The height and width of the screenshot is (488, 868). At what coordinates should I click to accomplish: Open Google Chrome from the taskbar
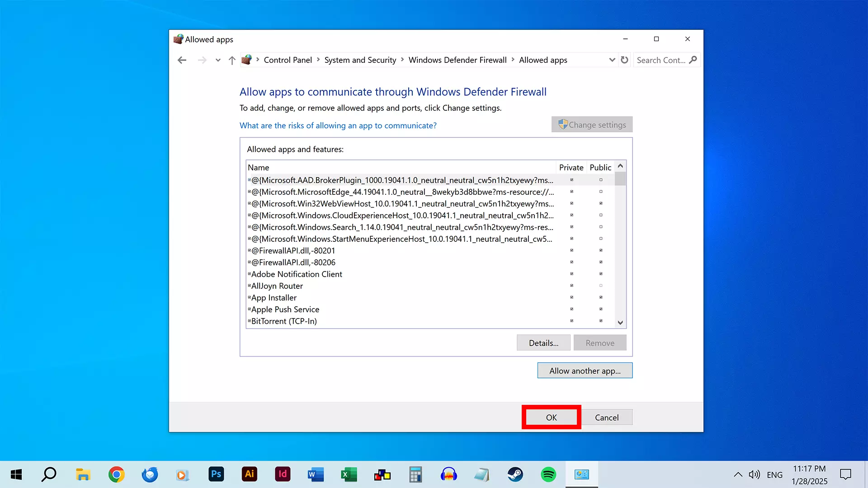point(116,474)
